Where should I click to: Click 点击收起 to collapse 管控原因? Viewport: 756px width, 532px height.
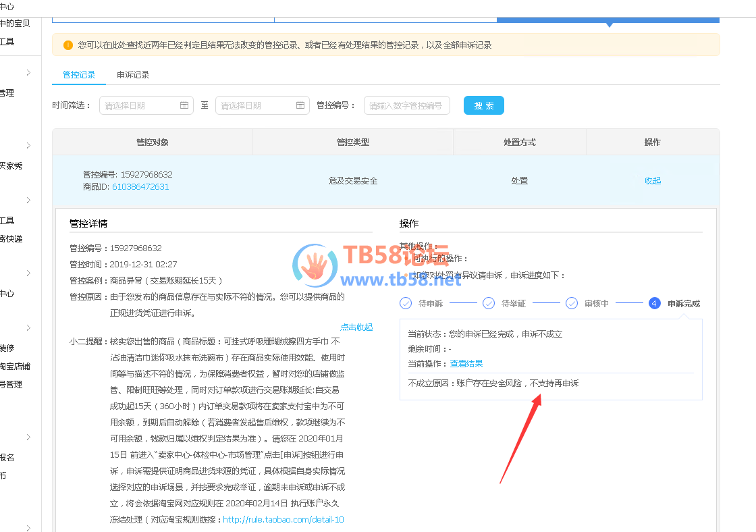click(x=356, y=327)
